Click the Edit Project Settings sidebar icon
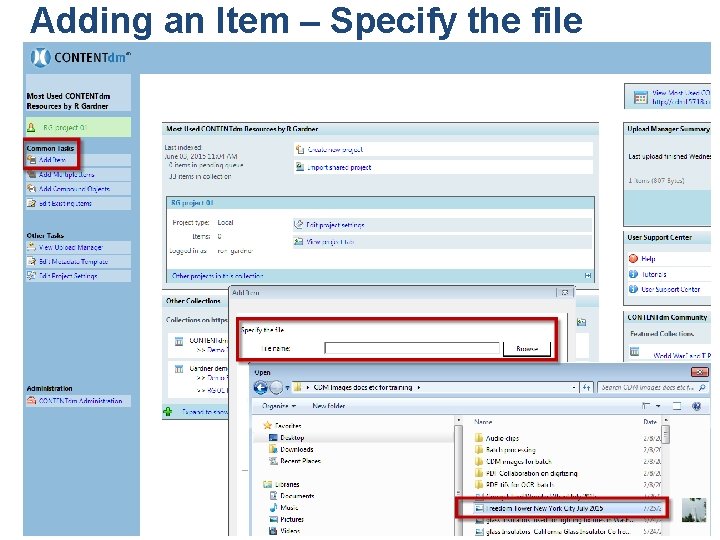 [x=31, y=276]
